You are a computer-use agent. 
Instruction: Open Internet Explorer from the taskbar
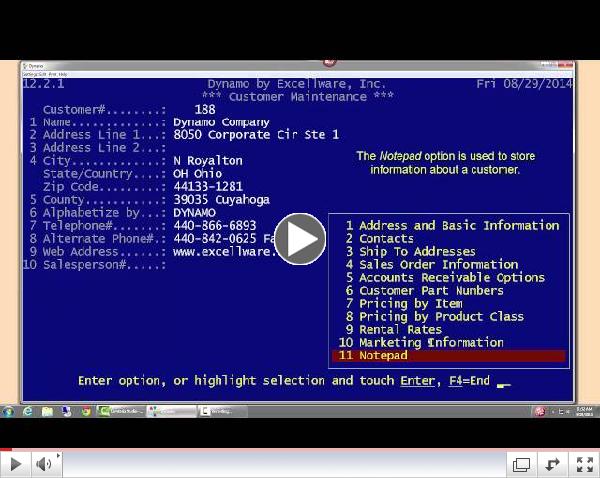[28, 411]
